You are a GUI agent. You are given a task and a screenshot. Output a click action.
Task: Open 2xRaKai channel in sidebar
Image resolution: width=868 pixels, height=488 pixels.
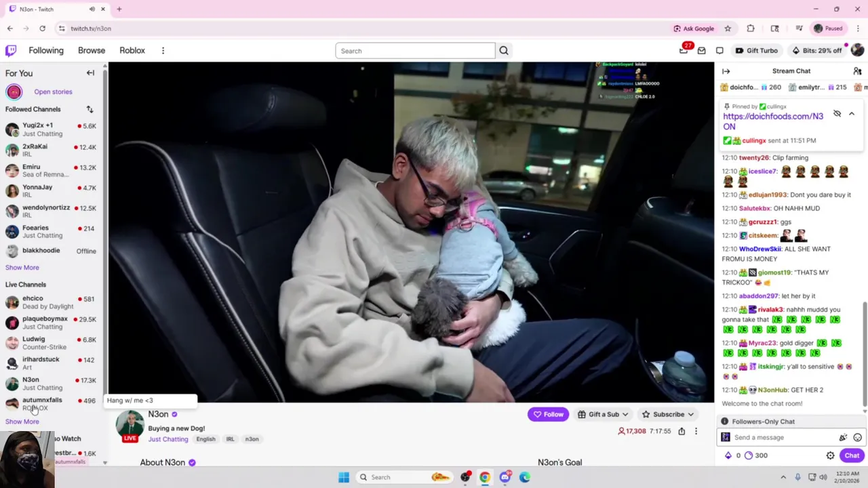(52, 150)
